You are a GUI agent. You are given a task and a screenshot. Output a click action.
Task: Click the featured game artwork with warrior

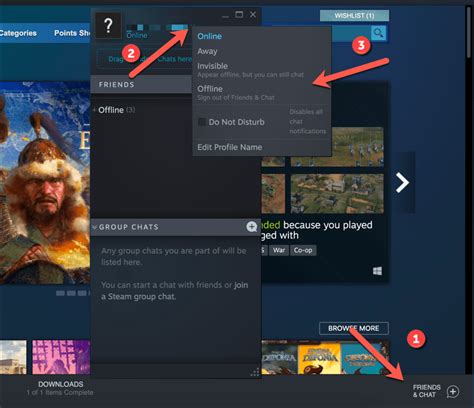45,183
